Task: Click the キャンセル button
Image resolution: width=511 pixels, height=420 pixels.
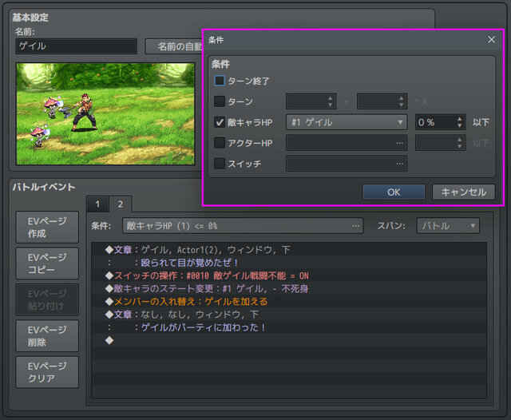Action: [463, 192]
